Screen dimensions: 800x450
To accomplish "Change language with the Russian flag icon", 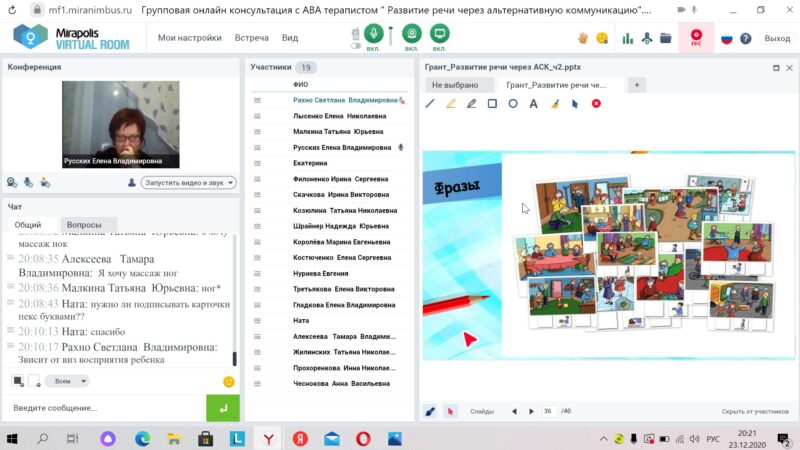I will pos(727,39).
